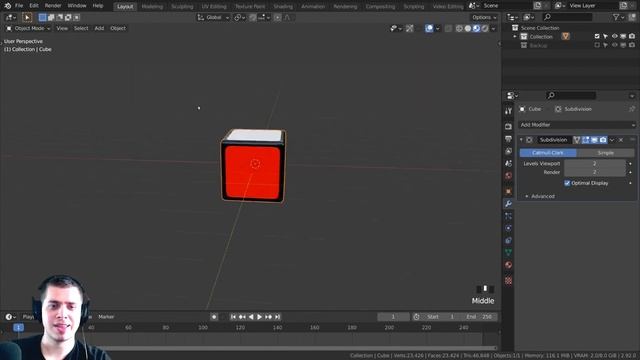Open the Physics properties tab
This screenshot has height=360, width=640.
(508, 228)
